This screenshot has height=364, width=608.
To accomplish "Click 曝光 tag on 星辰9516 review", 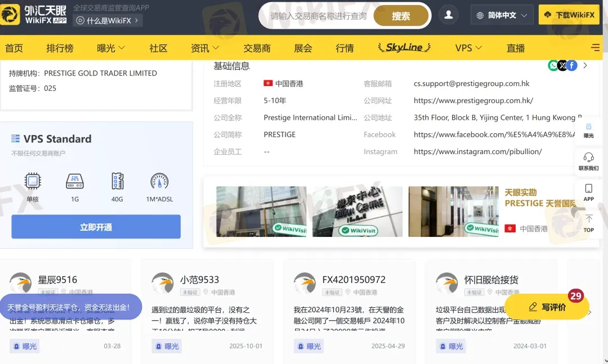I will point(24,346).
